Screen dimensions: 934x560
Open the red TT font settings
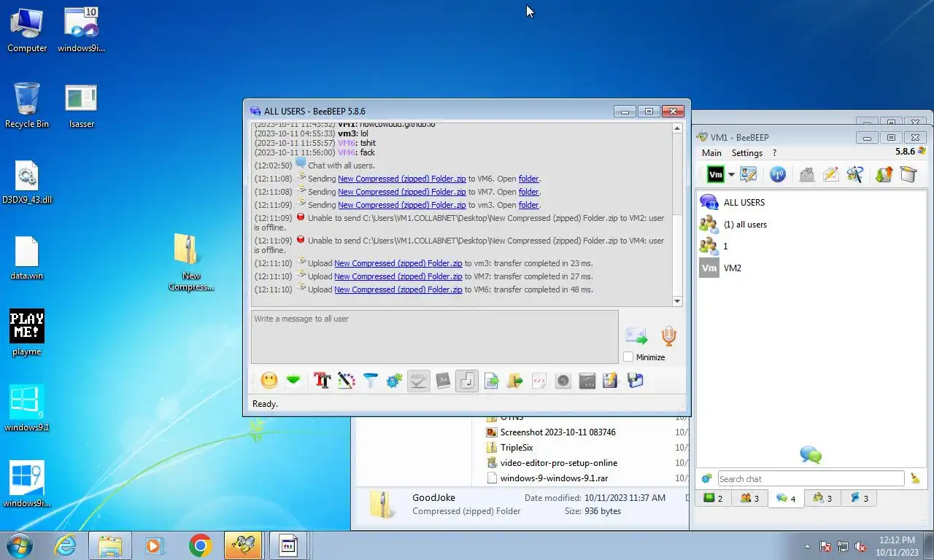point(322,381)
